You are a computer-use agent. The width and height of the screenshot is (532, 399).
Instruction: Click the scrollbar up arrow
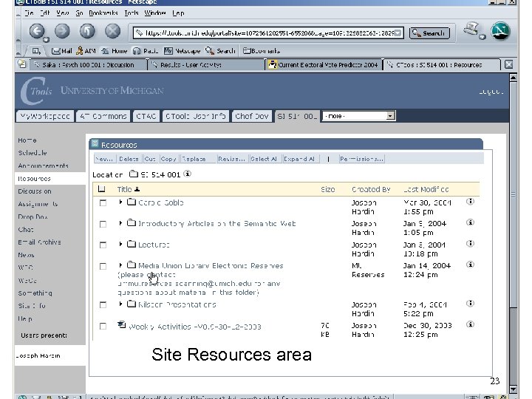coord(514,78)
